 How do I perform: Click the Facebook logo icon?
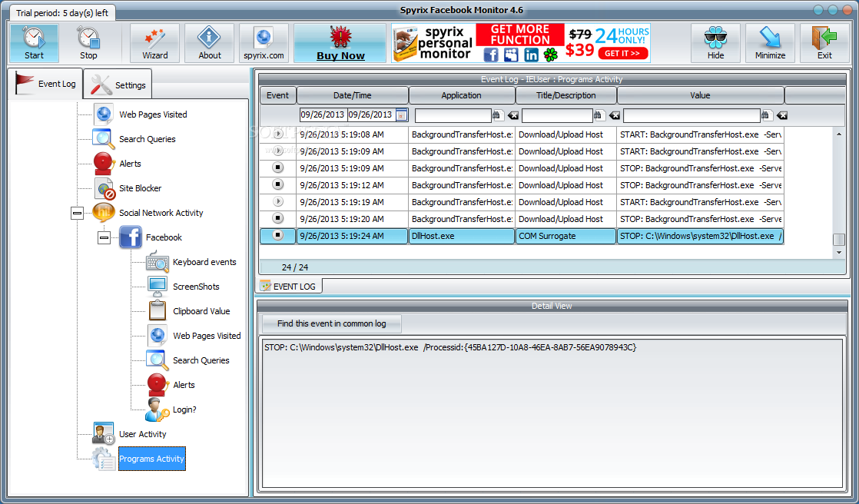[131, 237]
